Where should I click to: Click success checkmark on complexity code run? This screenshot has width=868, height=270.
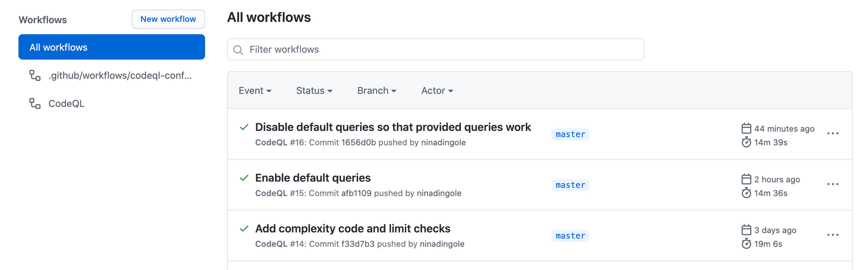point(244,229)
